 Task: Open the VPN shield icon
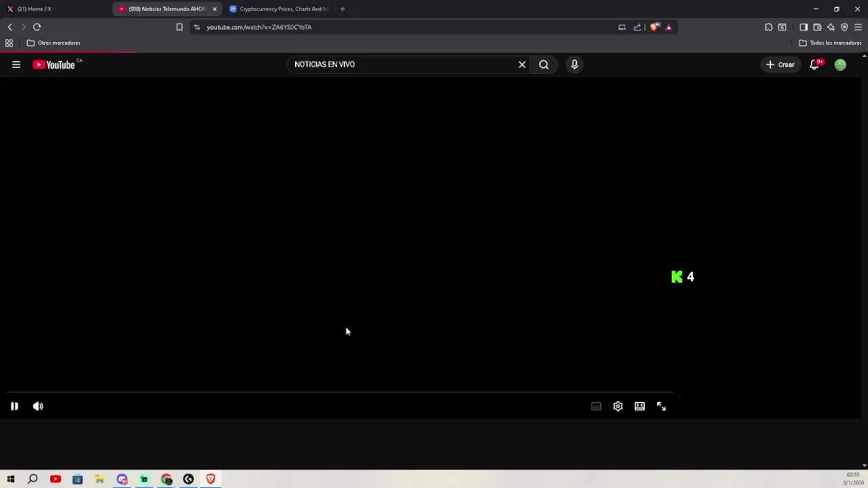(x=844, y=27)
